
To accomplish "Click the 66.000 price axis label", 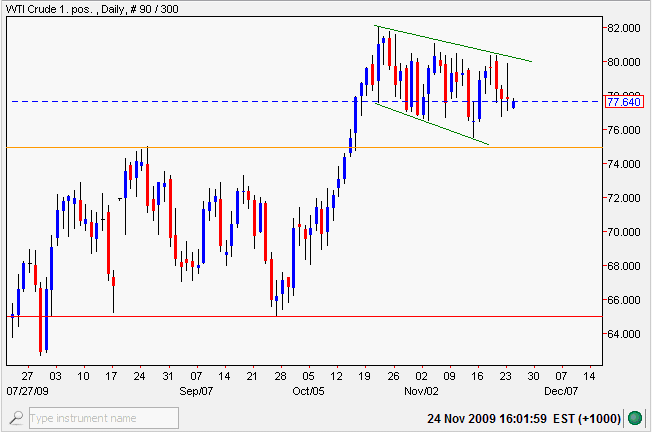I will pos(623,300).
